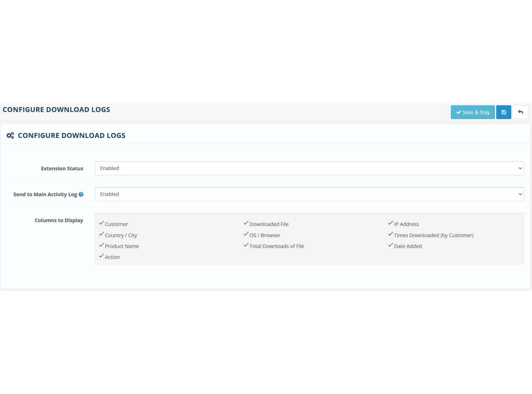
Task: Click the help icon beside Send to Main Activity Log
Action: tap(81, 194)
